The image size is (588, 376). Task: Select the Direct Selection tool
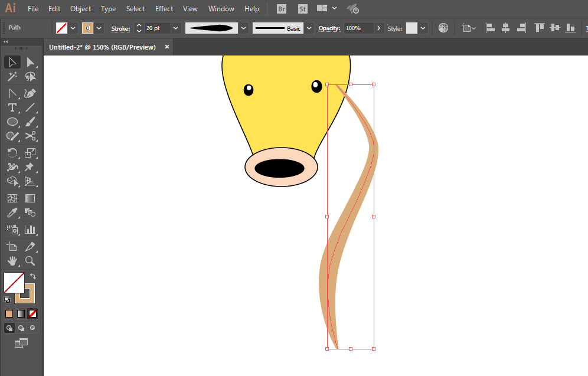coord(30,62)
